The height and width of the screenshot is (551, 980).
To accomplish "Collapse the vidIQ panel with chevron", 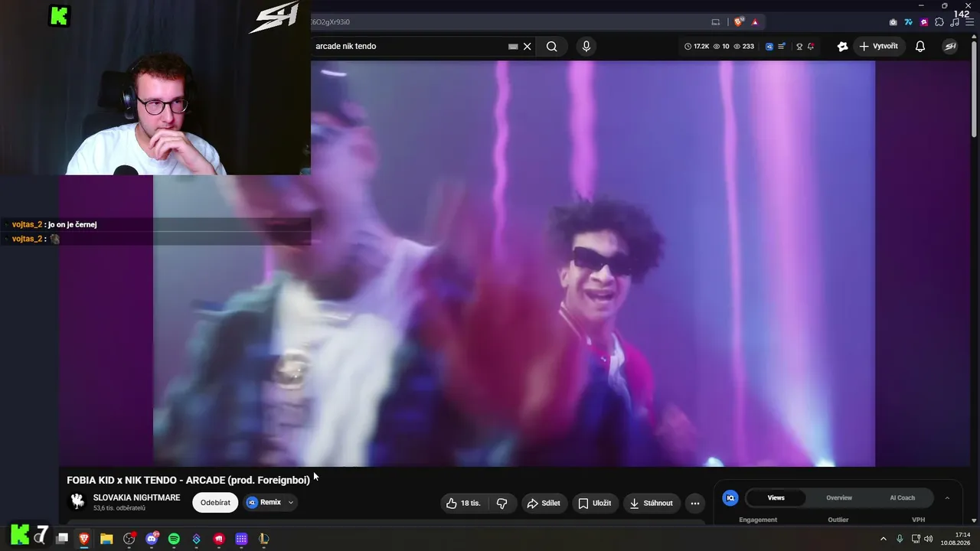I will [947, 497].
